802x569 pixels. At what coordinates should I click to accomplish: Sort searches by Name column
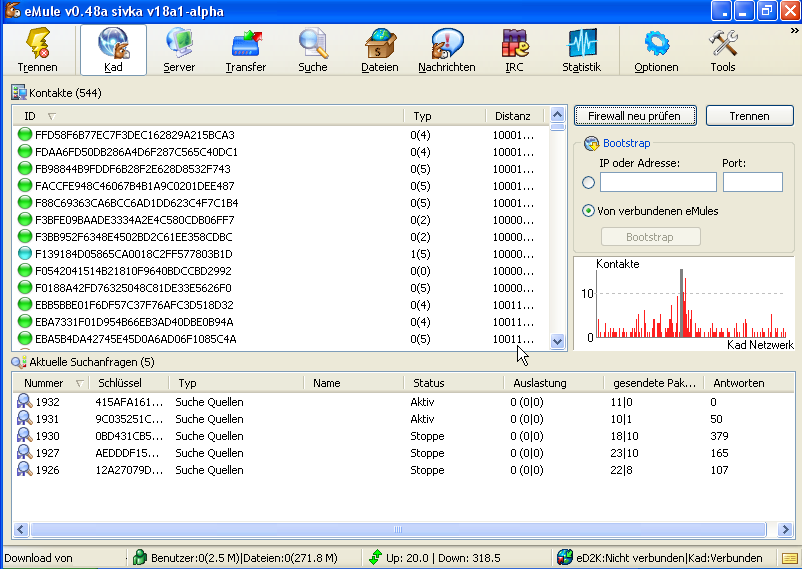click(x=353, y=383)
